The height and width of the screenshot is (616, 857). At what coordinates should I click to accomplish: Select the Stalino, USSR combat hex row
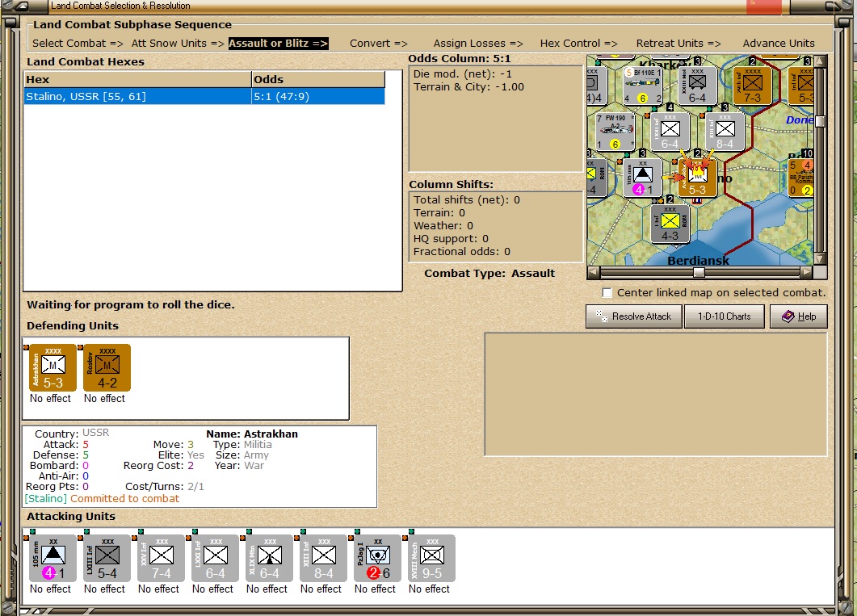click(204, 97)
